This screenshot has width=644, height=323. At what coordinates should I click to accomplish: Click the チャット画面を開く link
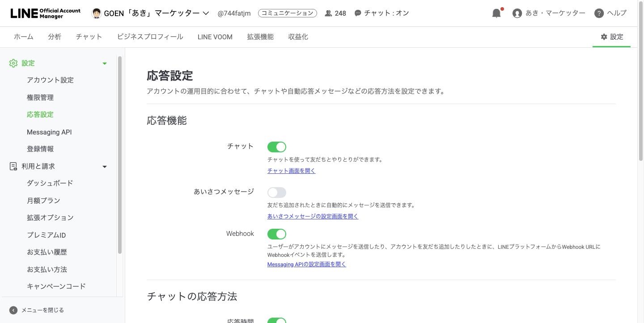click(292, 171)
